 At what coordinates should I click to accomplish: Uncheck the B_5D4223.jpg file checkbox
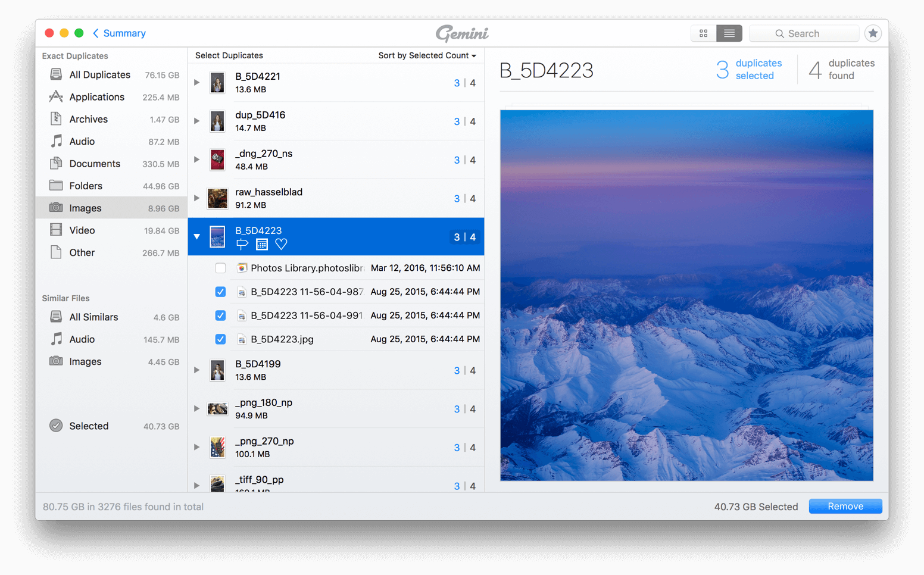tap(220, 339)
